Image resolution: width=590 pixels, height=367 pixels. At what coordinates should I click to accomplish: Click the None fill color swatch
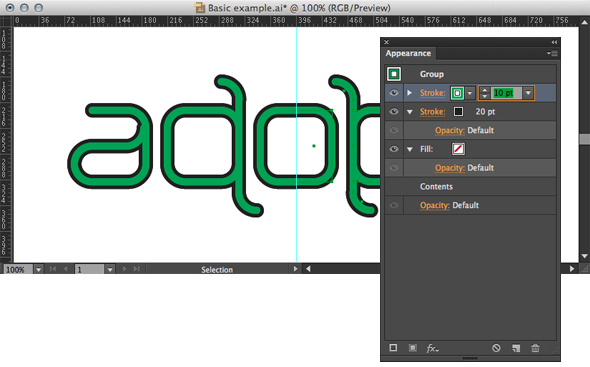click(458, 149)
